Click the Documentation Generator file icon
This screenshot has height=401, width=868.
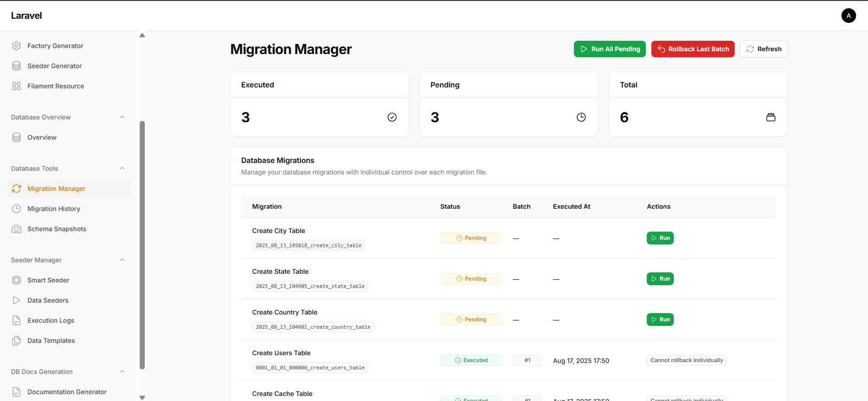click(x=16, y=392)
